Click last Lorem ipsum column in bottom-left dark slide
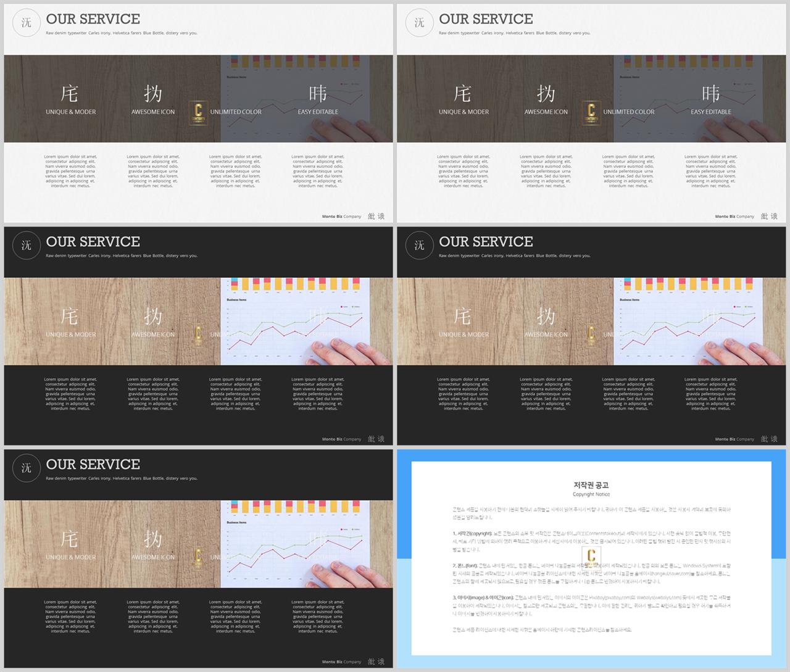790x672 pixels. [x=318, y=616]
